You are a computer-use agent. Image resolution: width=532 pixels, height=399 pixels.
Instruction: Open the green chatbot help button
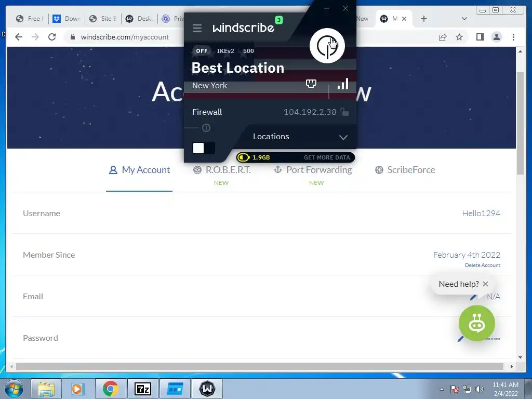(x=477, y=323)
